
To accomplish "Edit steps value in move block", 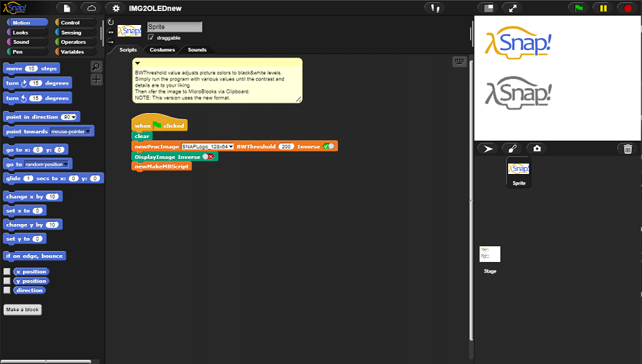I will 31,69.
